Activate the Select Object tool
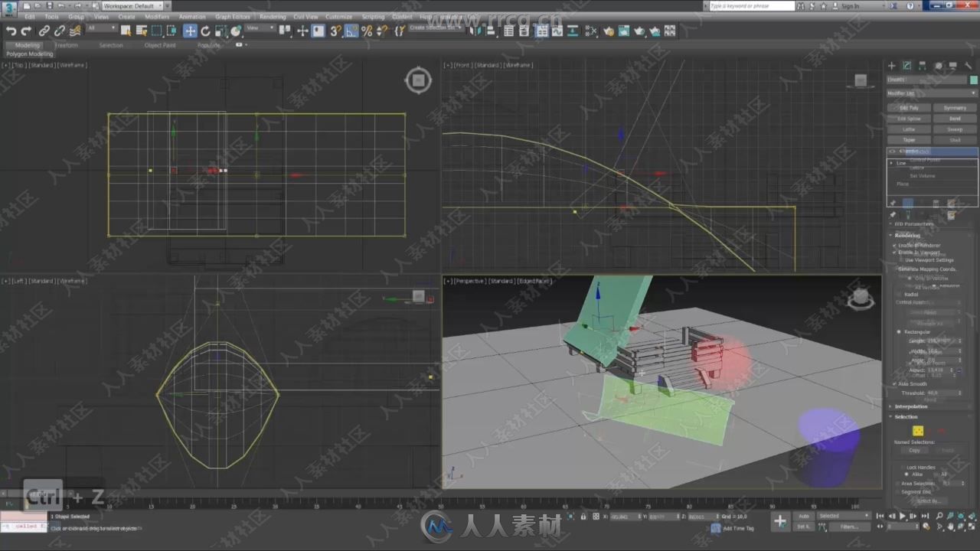The height and width of the screenshot is (551, 980). point(127,31)
